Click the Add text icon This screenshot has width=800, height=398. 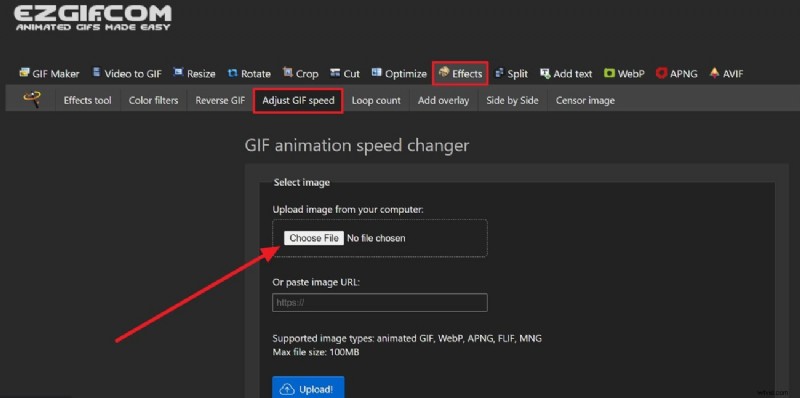pos(545,73)
